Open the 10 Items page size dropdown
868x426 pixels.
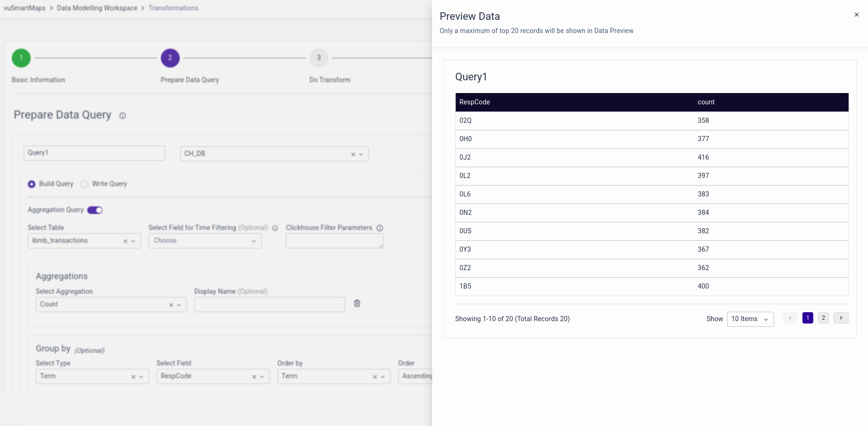750,319
